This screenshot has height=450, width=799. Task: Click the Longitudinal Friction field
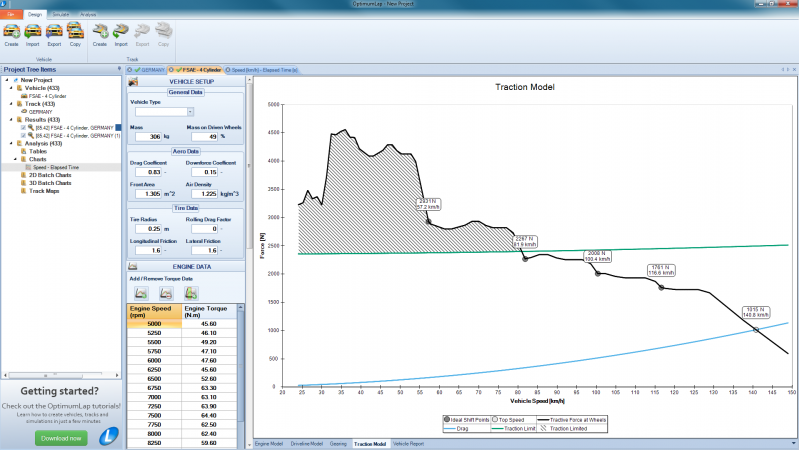click(x=148, y=250)
